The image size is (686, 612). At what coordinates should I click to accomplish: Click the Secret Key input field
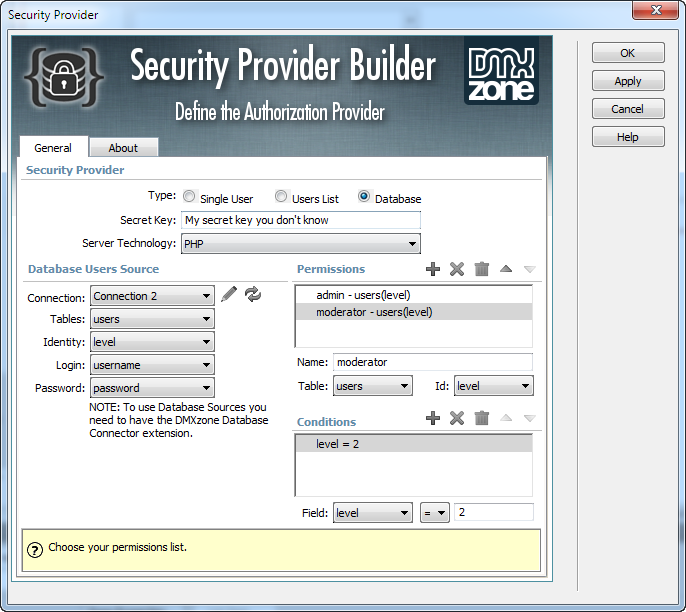tap(301, 220)
